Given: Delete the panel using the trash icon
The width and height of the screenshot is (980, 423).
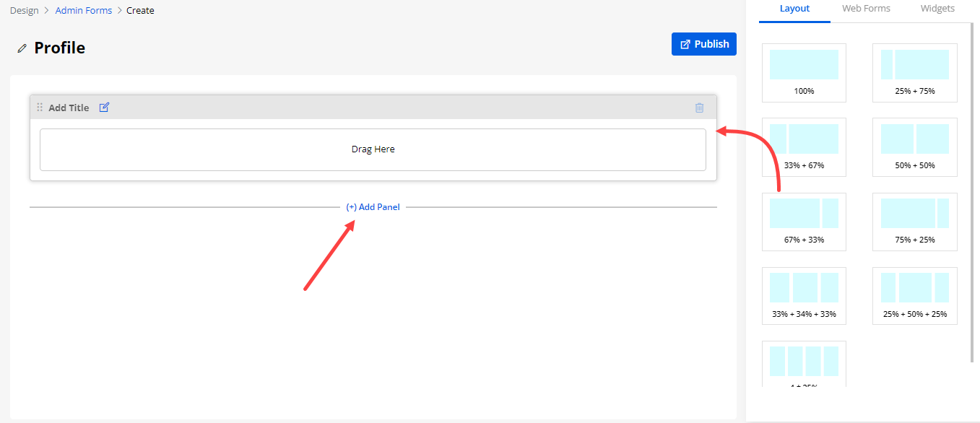Looking at the screenshot, I should point(699,108).
